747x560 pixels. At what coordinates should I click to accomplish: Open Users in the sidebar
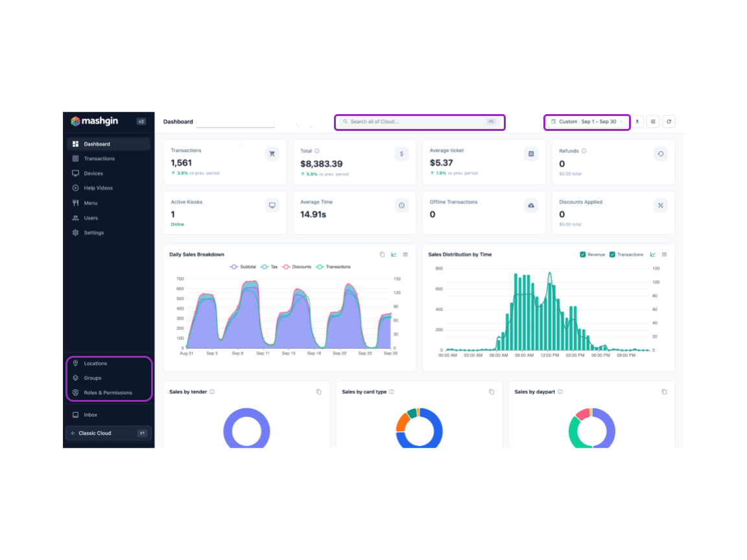(x=109, y=218)
